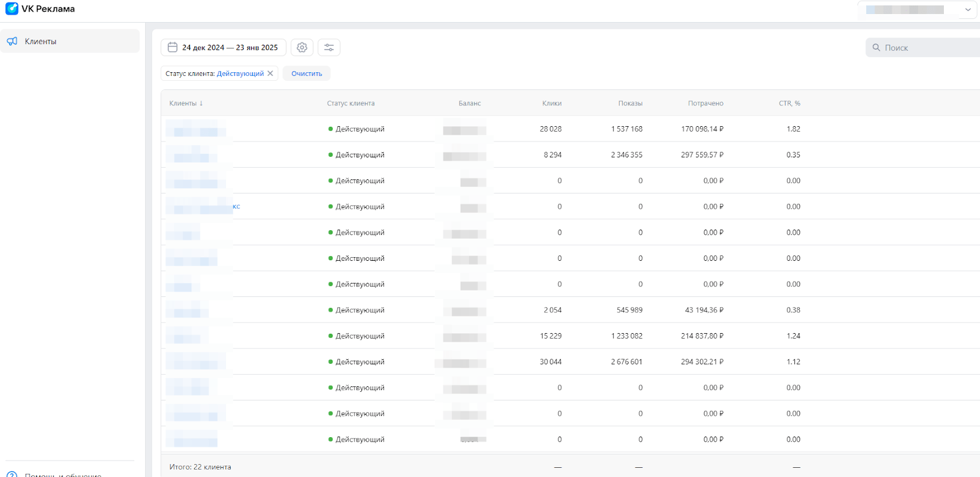Sort table by Клиенты column
The width and height of the screenshot is (980, 477).
click(x=186, y=103)
